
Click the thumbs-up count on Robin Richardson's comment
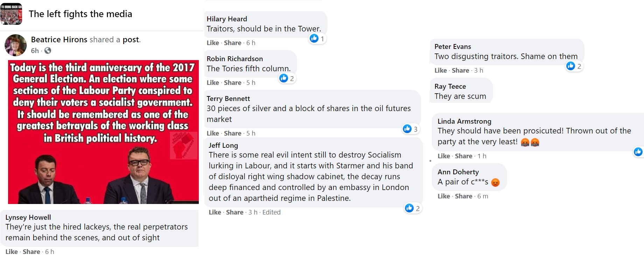click(287, 78)
